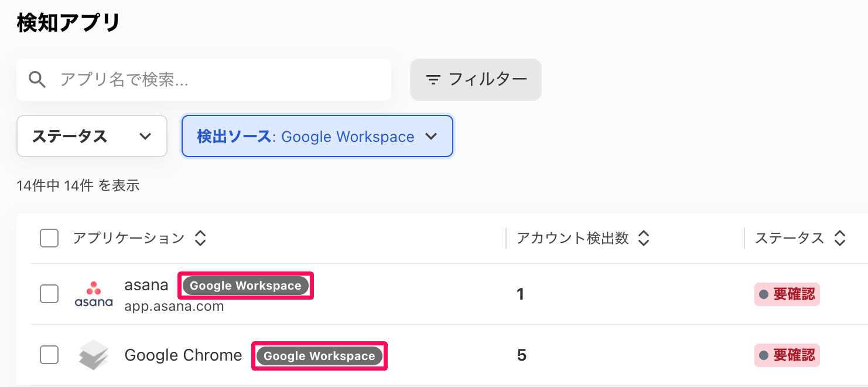Click Google Workspace badge next to asana
Image resolution: width=868 pixels, height=387 pixels.
[246, 286]
